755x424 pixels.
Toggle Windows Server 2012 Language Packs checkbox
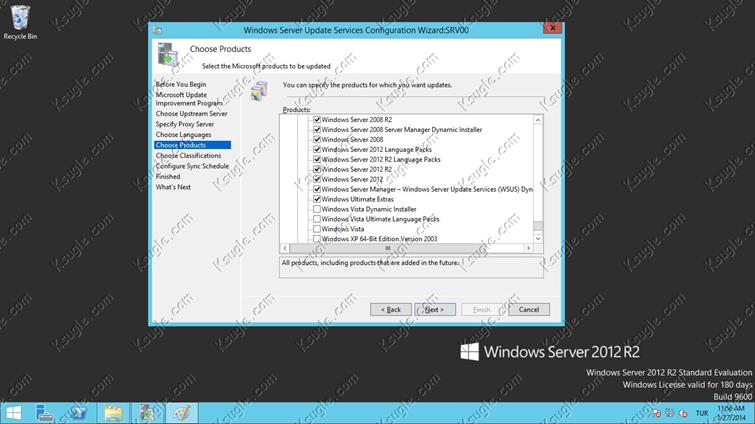pyautogui.click(x=317, y=150)
